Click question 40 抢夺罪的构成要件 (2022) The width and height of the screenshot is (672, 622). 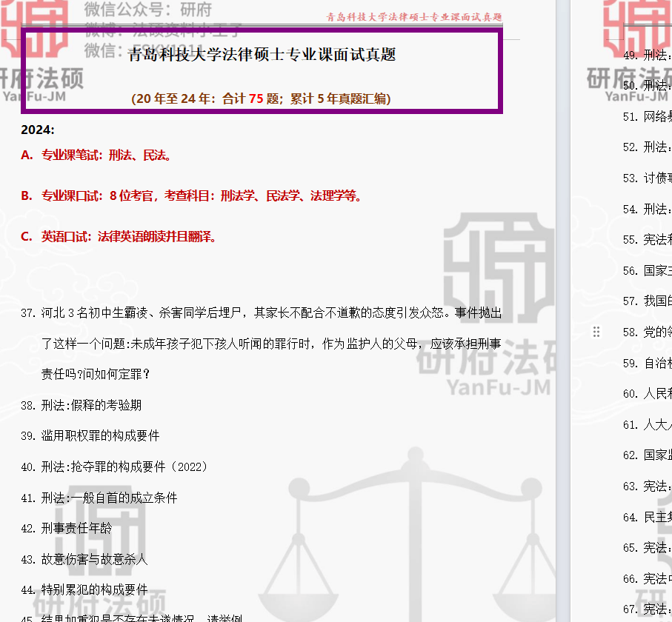click(x=114, y=466)
